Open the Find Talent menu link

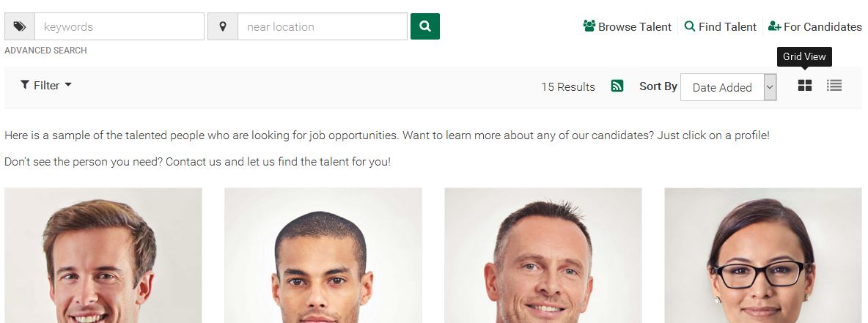pyautogui.click(x=721, y=26)
